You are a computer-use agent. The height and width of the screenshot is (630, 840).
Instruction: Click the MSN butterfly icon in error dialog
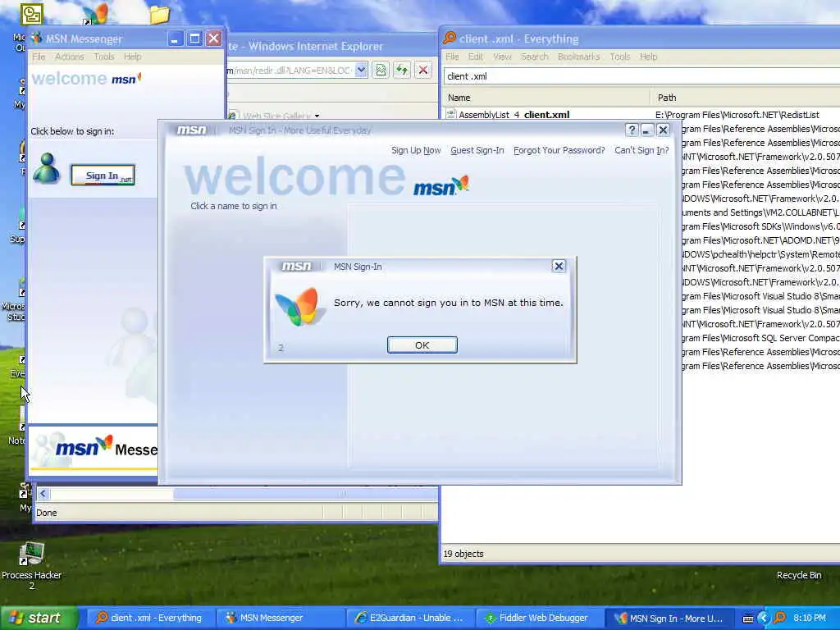click(x=299, y=307)
